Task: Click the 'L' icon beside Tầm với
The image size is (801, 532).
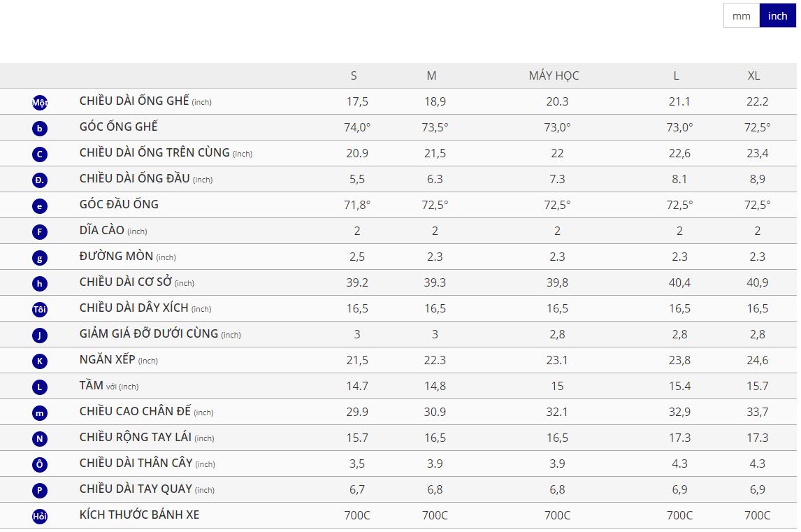Action: point(40,387)
